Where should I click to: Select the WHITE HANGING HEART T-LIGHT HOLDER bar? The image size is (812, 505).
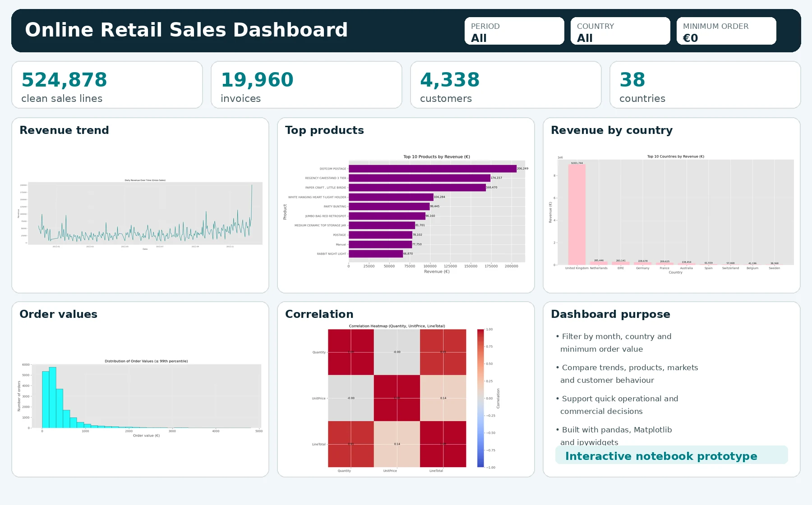(391, 197)
